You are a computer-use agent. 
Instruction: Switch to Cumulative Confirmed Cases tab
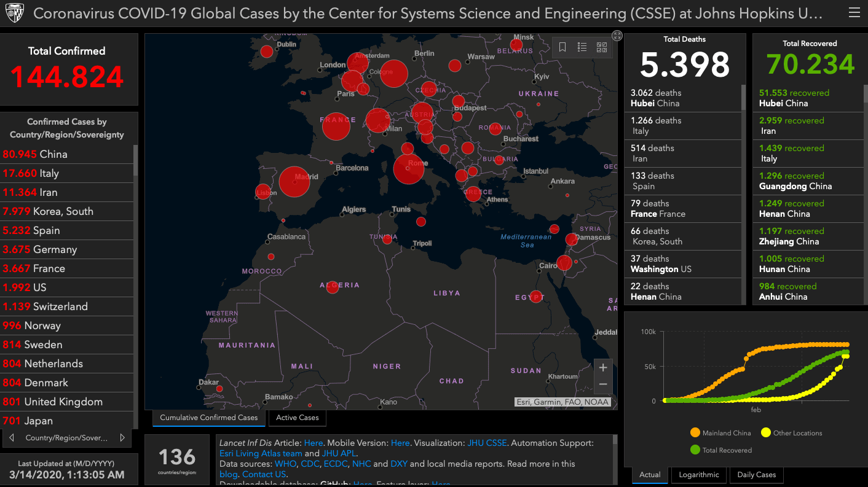(x=209, y=418)
